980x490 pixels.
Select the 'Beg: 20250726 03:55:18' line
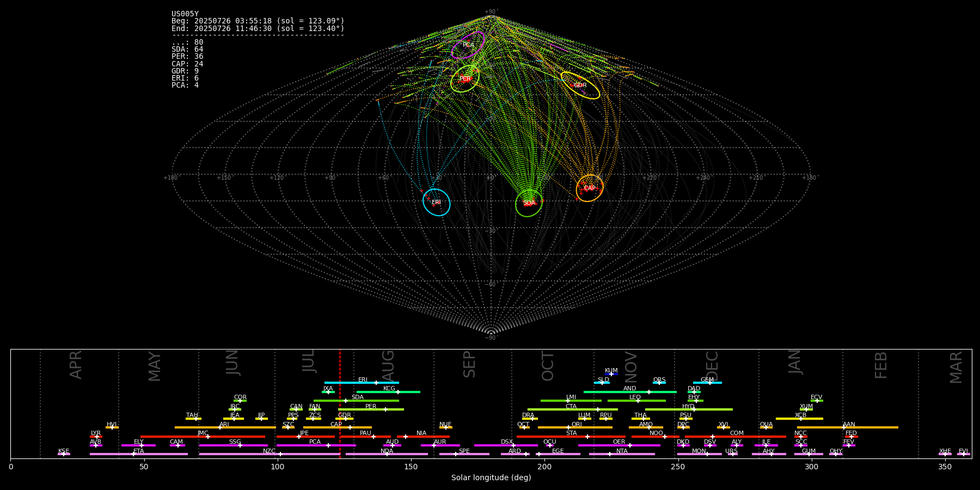tap(258, 21)
